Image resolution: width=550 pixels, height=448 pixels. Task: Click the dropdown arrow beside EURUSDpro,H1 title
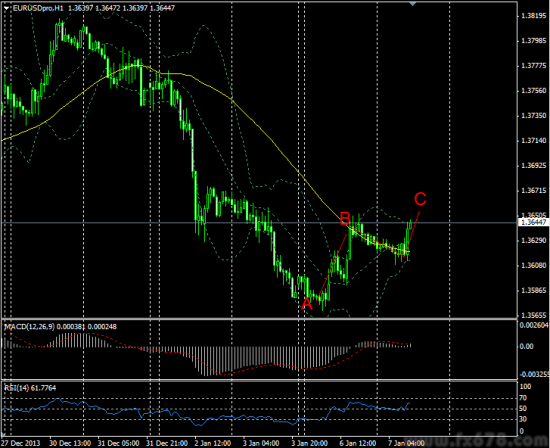coord(7,8)
